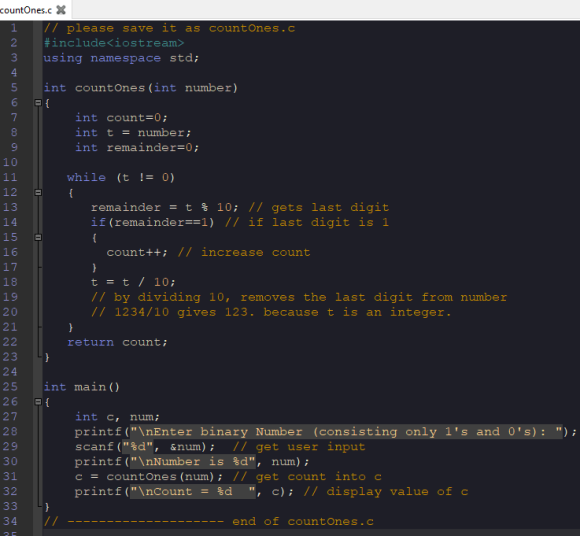Image resolution: width=580 pixels, height=536 pixels.
Task: Collapse the if block fold marker
Action: pos(38,237)
